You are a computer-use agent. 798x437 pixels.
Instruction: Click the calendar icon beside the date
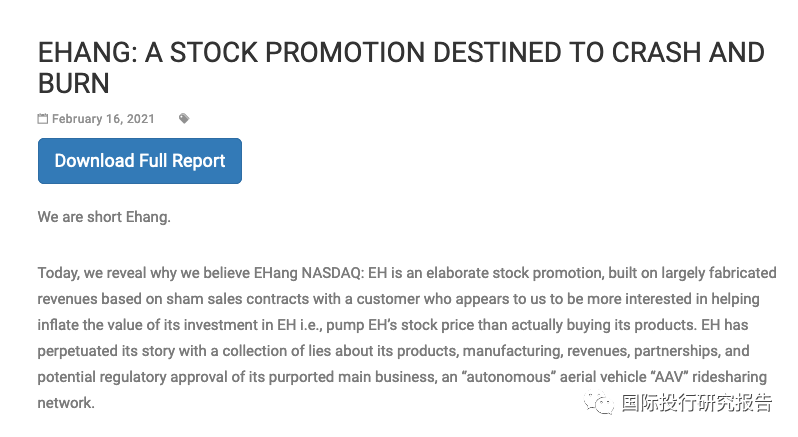point(43,119)
